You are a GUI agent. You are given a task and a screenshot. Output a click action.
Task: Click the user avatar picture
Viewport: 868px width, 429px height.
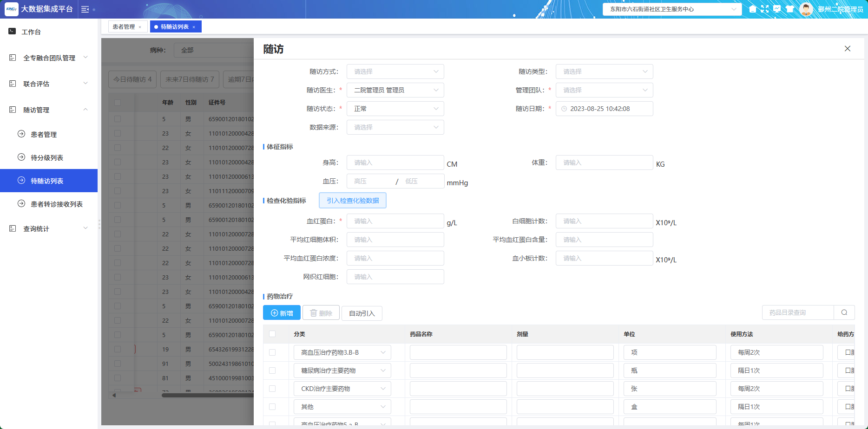tap(806, 9)
